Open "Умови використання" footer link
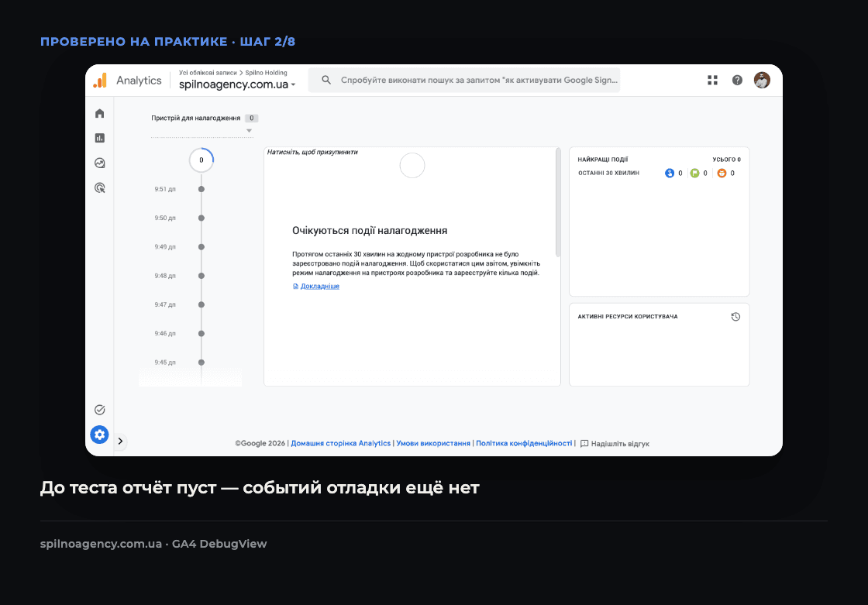The height and width of the screenshot is (605, 868). pyautogui.click(x=433, y=443)
